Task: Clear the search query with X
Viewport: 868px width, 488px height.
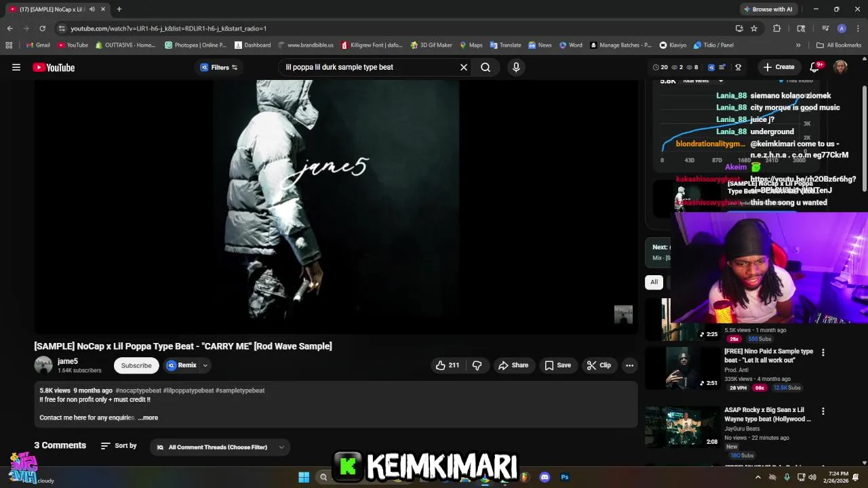Action: coord(464,67)
